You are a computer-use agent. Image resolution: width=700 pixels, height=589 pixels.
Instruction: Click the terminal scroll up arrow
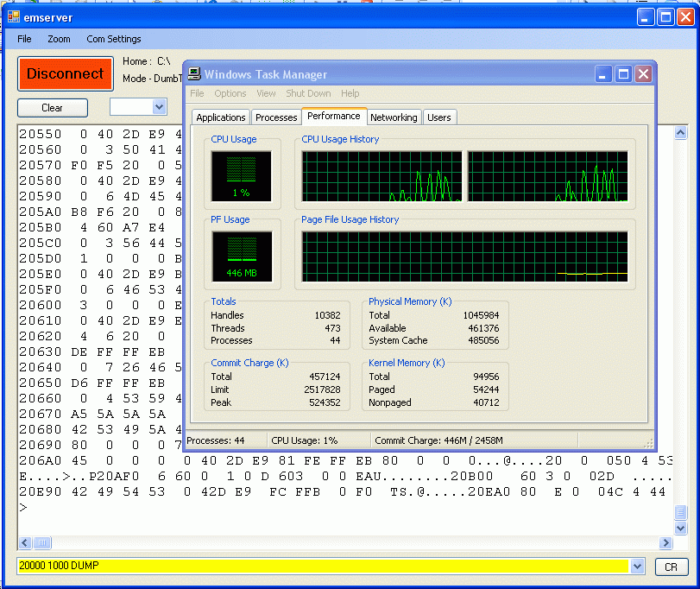point(680,133)
